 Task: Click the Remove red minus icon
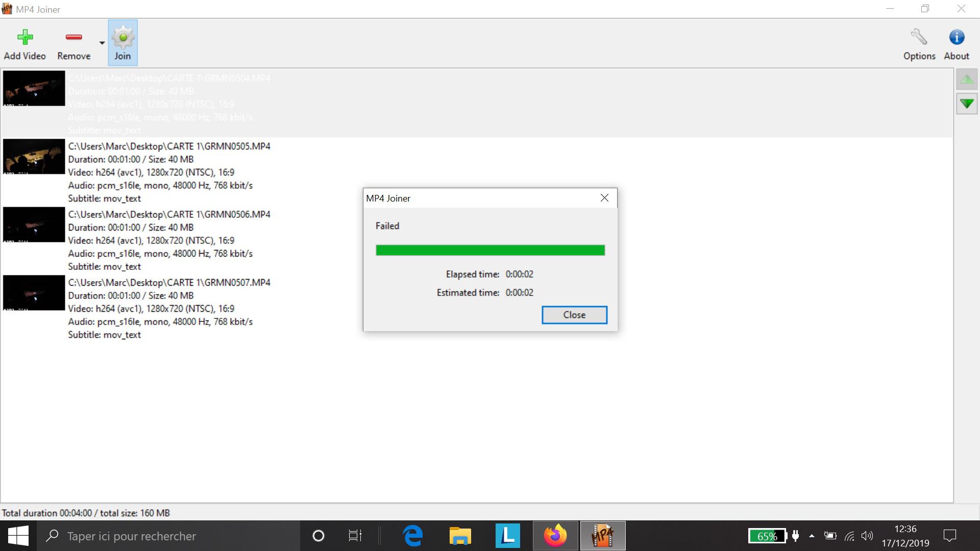point(74,37)
